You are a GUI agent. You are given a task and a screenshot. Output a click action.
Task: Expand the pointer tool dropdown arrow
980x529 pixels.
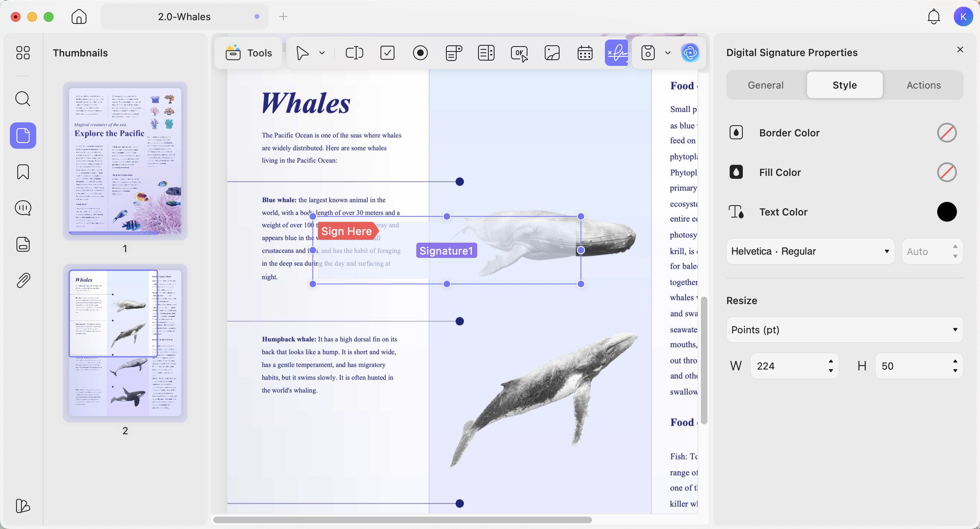[322, 53]
